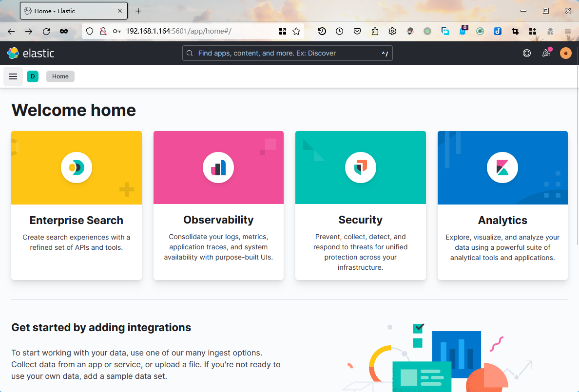
Task: Bookmark this page with the star icon
Action: (296, 31)
